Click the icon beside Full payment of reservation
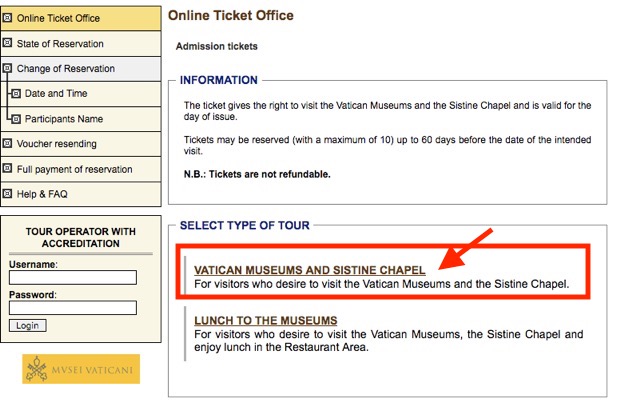 click(x=7, y=168)
